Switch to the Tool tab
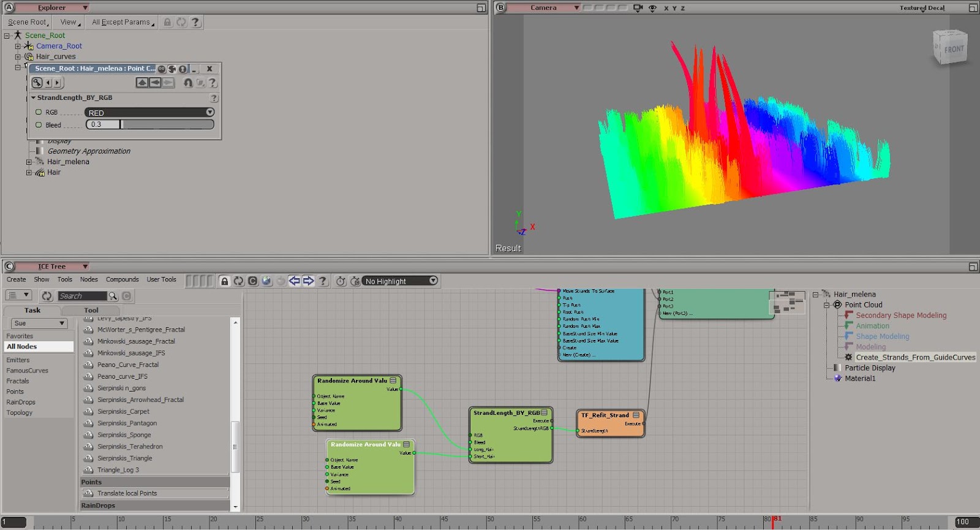The image size is (980, 530). click(x=91, y=310)
